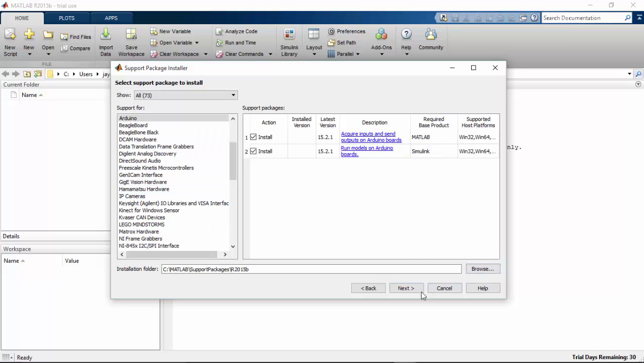Open 'Acquire inputs and send outputs' link
This screenshot has height=363, width=644.
point(371,137)
